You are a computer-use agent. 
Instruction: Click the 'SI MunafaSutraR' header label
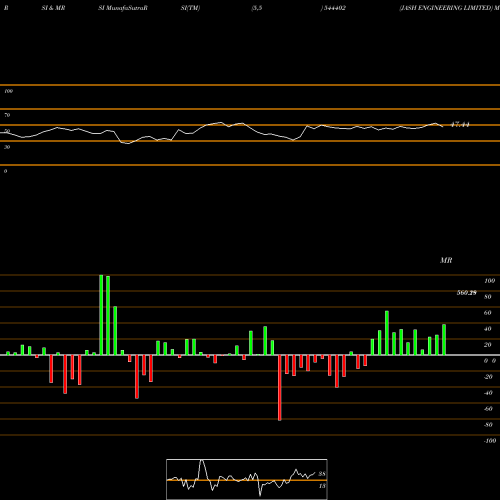point(123,8)
